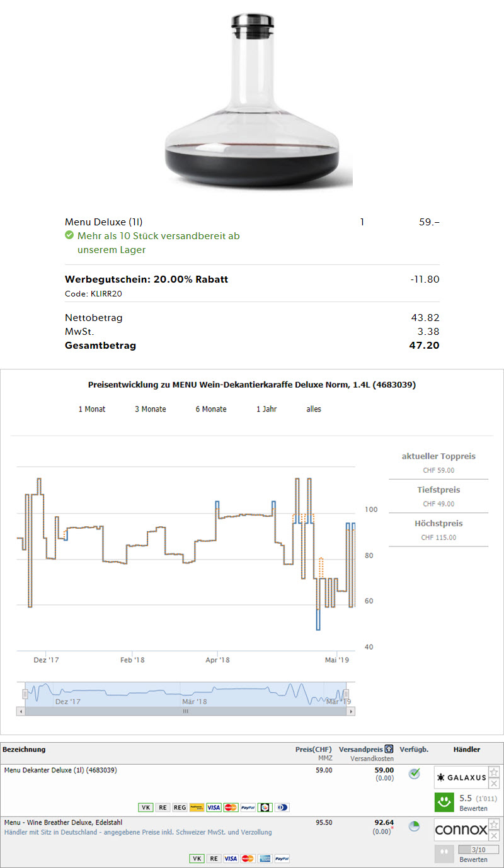This screenshot has height=868, width=504.
Task: Click the Connox merchant logo
Action: pos(461,830)
